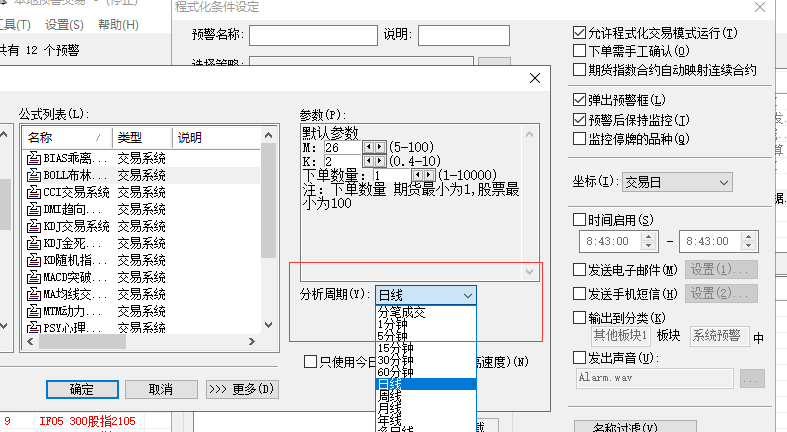Select 60分钟 from period list

click(x=426, y=372)
